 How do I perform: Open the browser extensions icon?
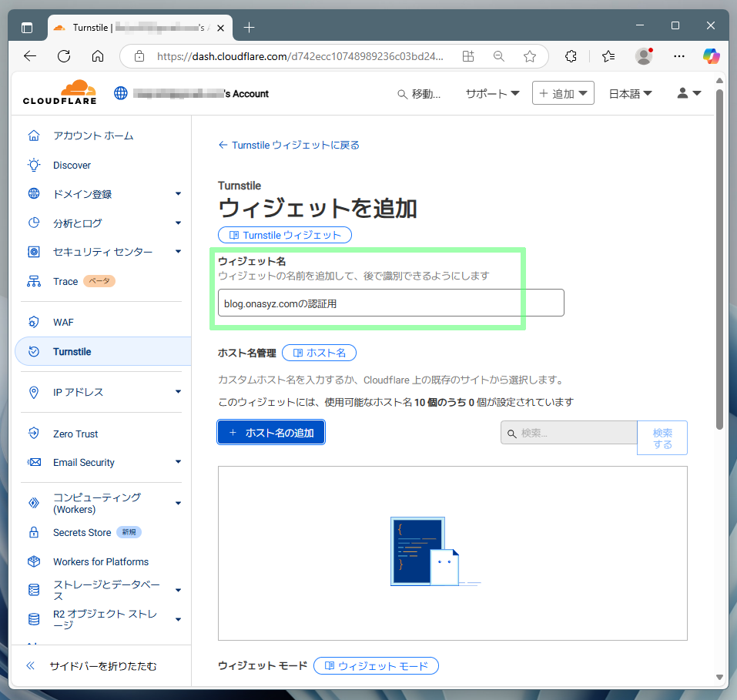571,56
